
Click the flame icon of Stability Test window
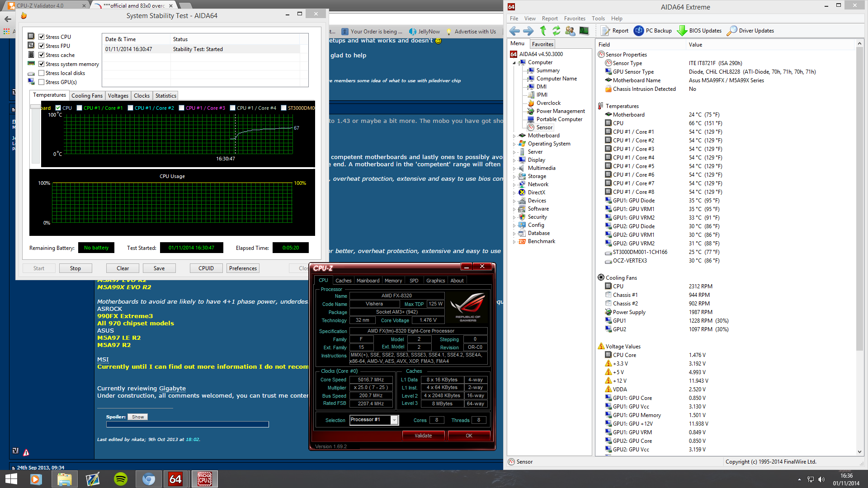tap(24, 16)
